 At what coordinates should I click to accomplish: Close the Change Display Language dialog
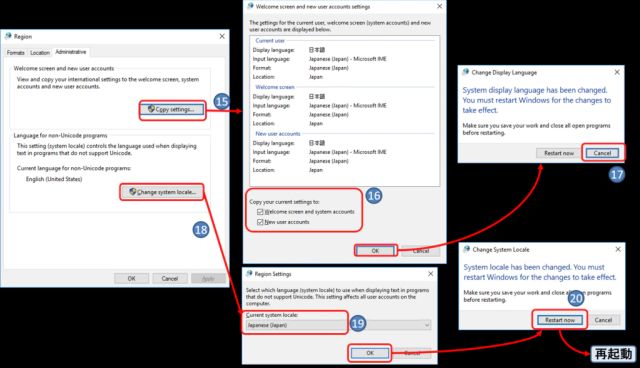(x=617, y=72)
